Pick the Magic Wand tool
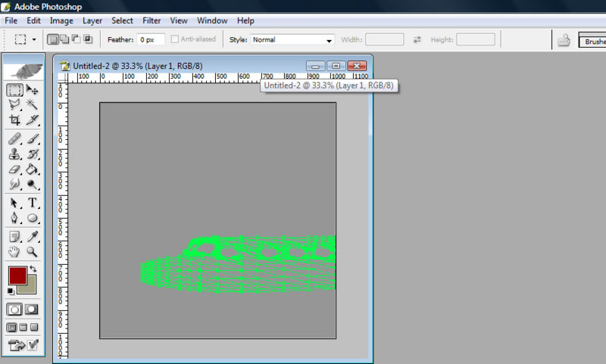The width and height of the screenshot is (606, 364). click(33, 105)
